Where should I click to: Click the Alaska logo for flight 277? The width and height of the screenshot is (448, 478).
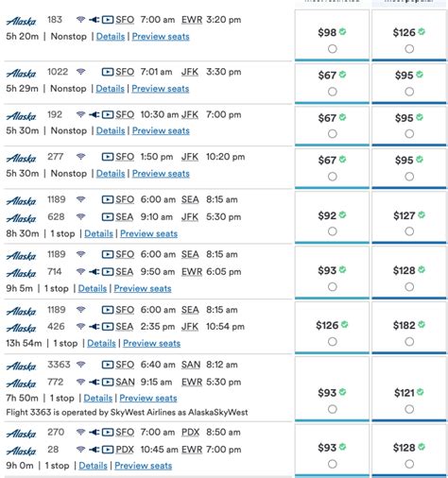22,159
